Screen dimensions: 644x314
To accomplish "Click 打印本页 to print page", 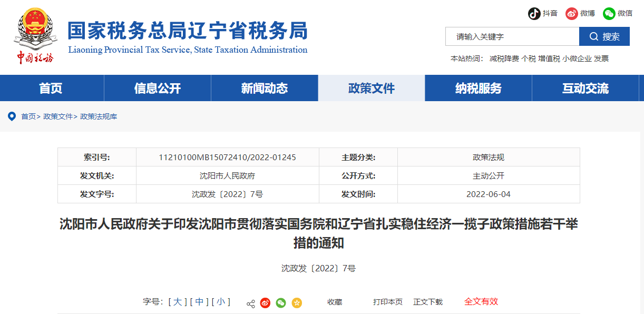I will (x=388, y=302).
